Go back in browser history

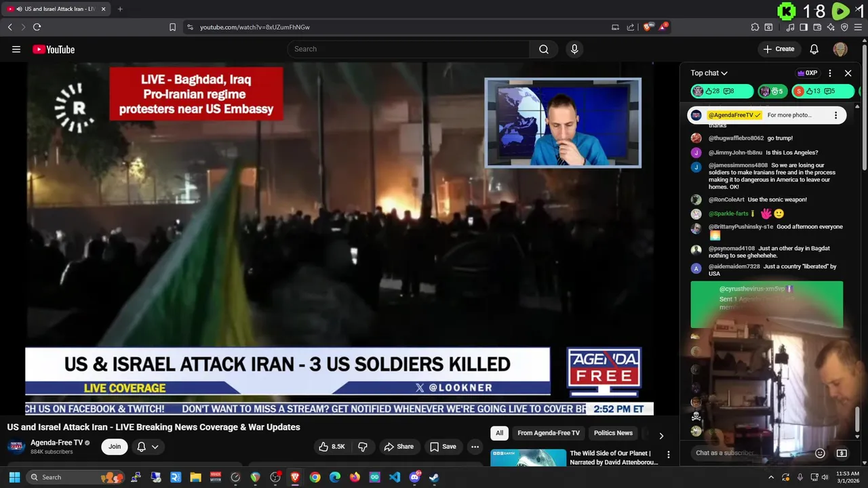pyautogui.click(x=9, y=27)
